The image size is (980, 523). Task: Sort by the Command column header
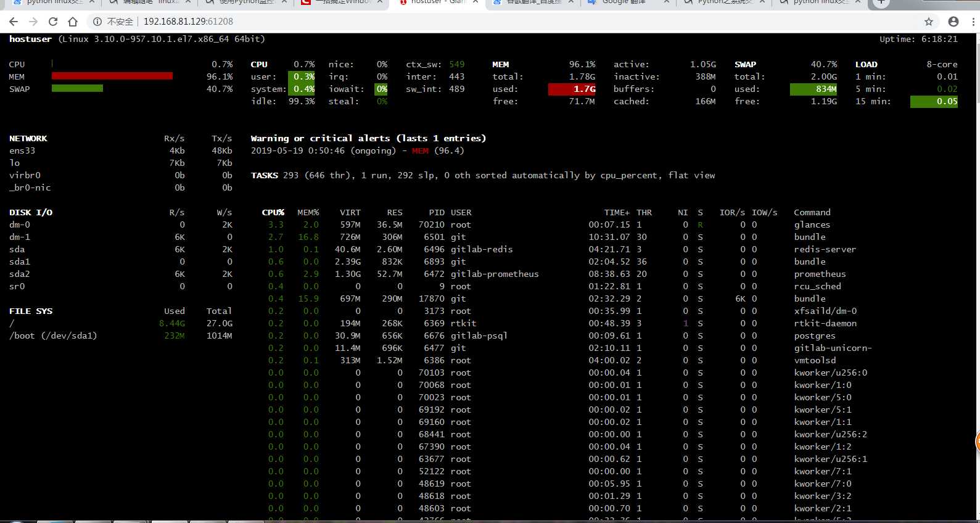(812, 212)
